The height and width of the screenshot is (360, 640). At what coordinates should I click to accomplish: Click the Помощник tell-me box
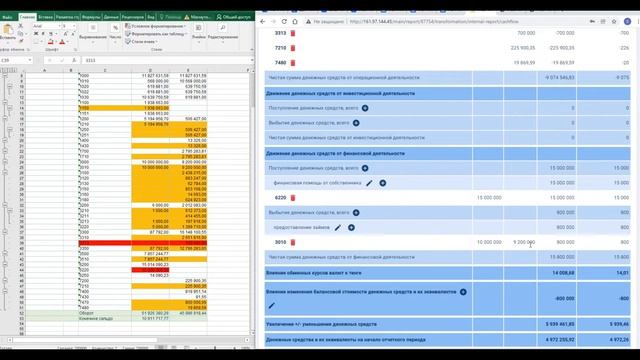(170, 17)
